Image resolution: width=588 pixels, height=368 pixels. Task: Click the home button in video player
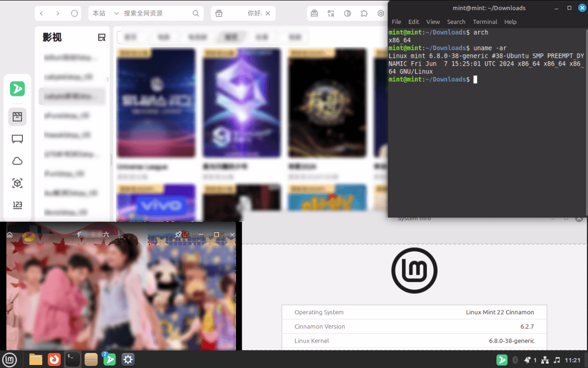[9, 235]
